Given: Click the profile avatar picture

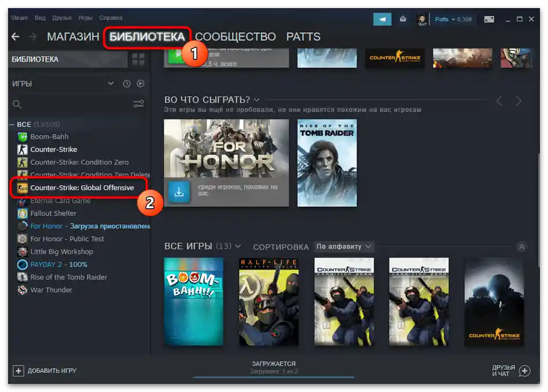Looking at the screenshot, I should 422,20.
